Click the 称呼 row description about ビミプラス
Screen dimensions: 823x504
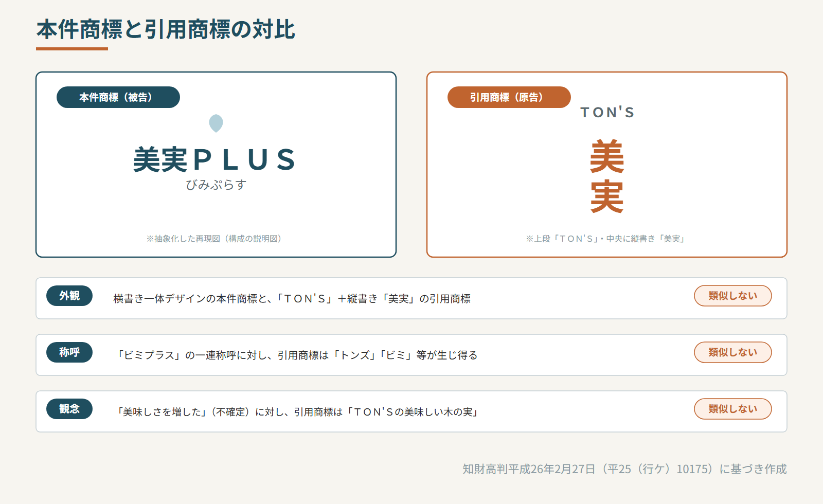coord(296,355)
